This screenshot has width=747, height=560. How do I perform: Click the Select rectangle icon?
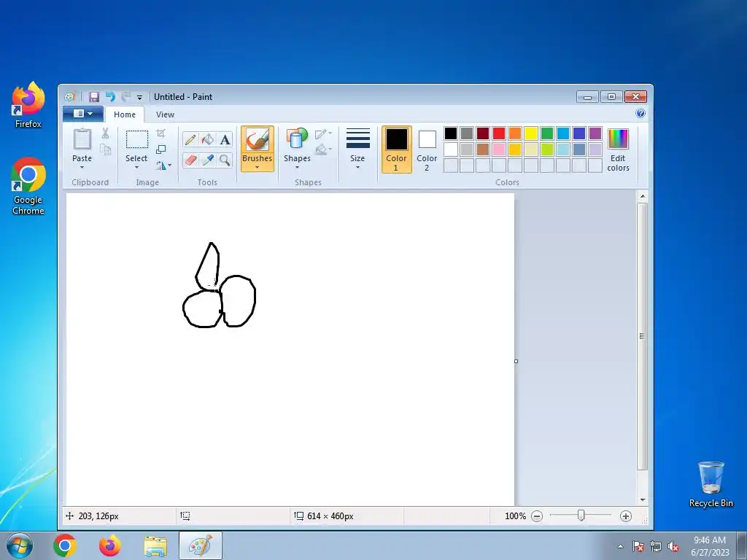[x=136, y=139]
